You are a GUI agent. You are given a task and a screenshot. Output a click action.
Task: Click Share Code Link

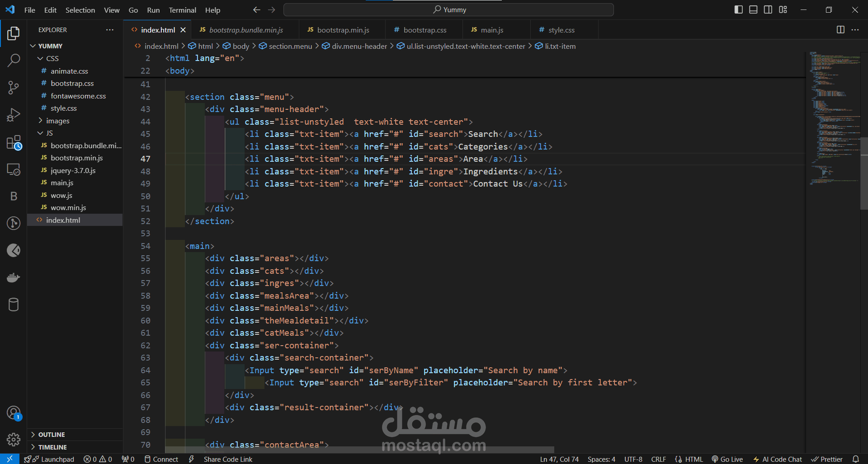tap(228, 459)
